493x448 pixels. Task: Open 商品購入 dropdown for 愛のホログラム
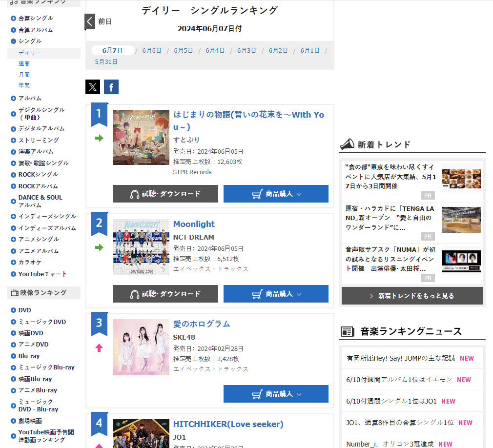[276, 394]
